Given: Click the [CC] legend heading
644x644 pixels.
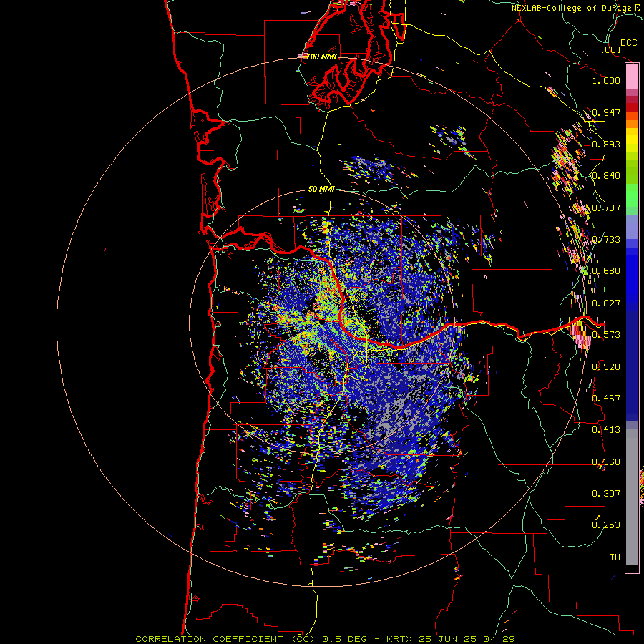Looking at the screenshot, I should [610, 49].
